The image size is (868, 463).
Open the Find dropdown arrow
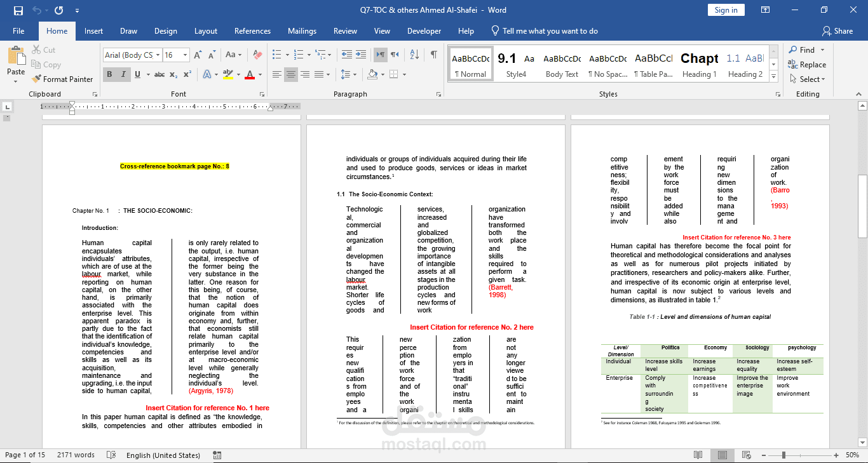click(x=822, y=50)
